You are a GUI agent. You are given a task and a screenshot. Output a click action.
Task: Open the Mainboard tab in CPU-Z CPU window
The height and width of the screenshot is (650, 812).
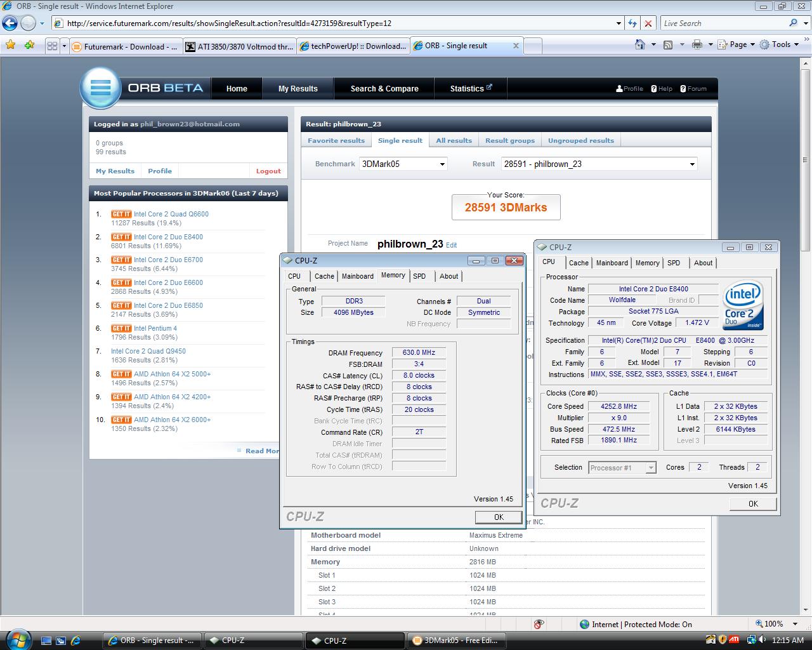click(x=612, y=263)
